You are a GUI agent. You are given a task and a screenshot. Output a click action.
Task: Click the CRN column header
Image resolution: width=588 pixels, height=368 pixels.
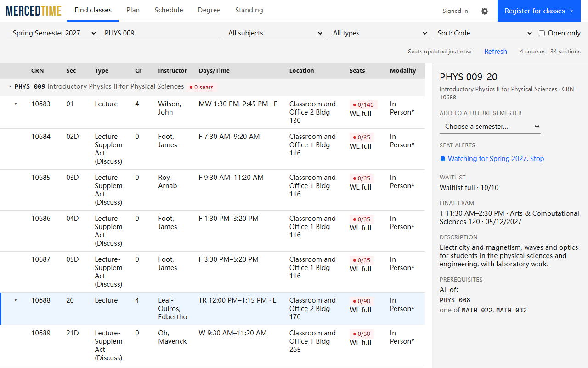click(38, 71)
